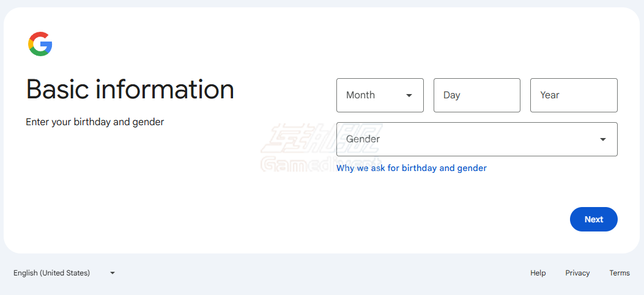Viewport: 644px width, 295px height.
Task: Click the "Month" placeholder label
Action: (x=360, y=95)
